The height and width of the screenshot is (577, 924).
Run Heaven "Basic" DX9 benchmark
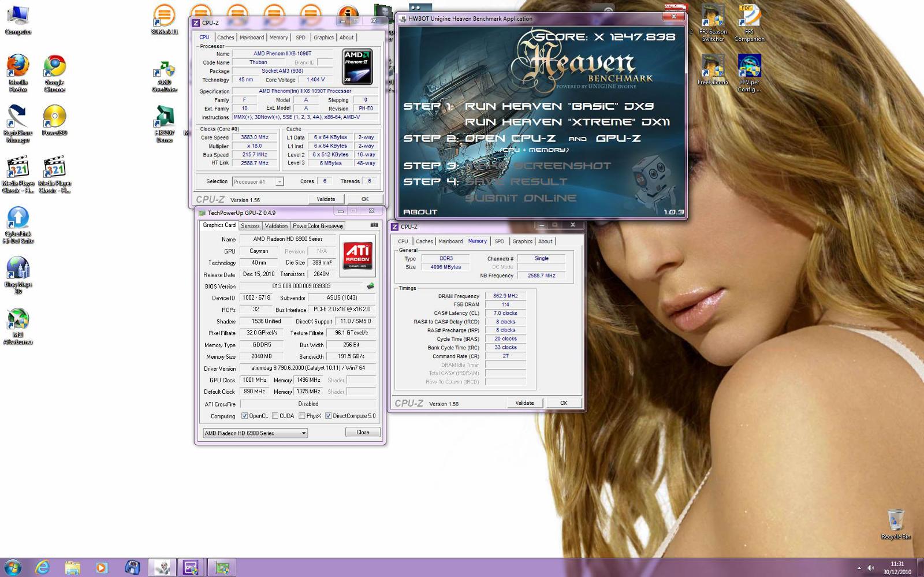click(x=560, y=106)
